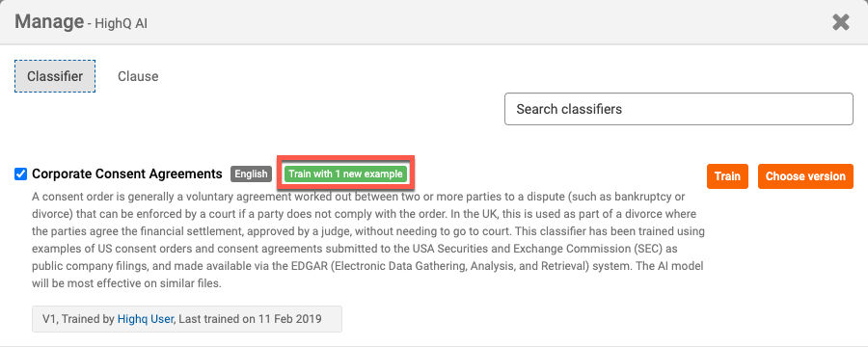Click the grey English language badge
This screenshot has height=347, width=868.
pos(251,173)
